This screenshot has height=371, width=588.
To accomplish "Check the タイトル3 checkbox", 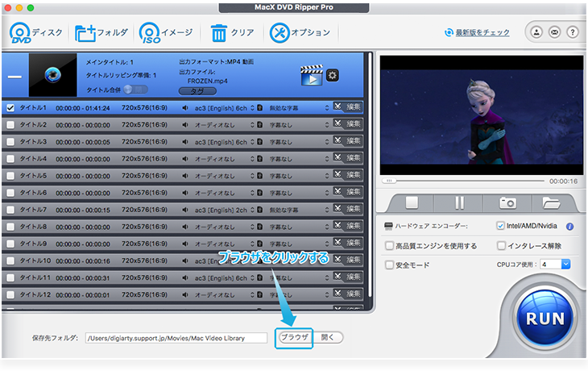I will pyautogui.click(x=10, y=142).
